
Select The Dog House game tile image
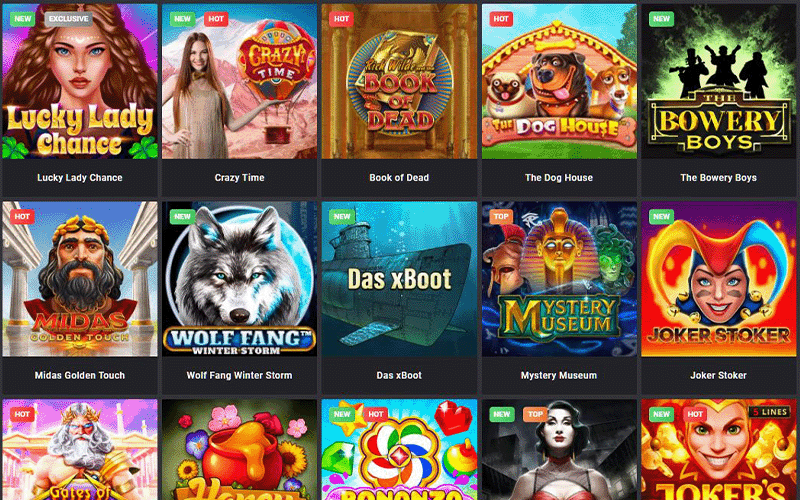[559, 81]
